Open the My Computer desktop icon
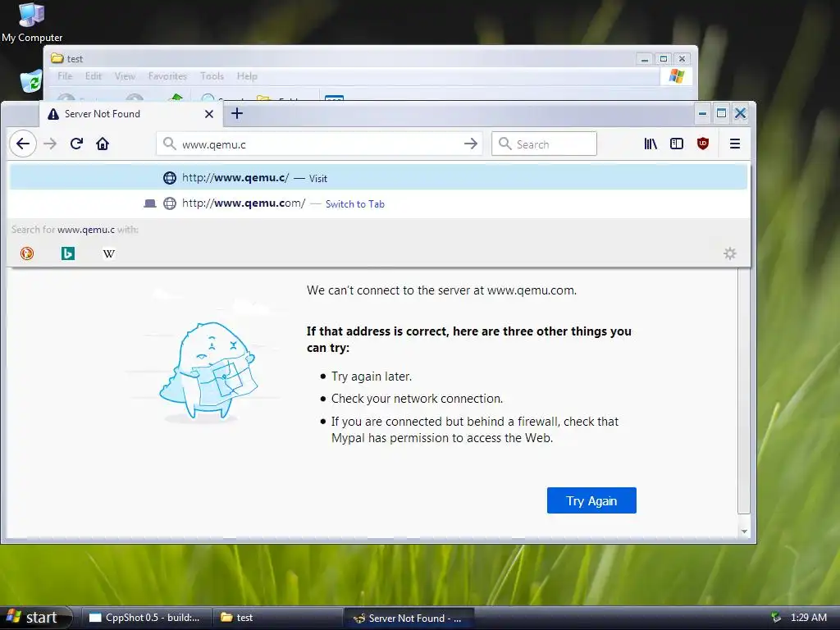Screen dimensions: 840x630 pyautogui.click(x=32, y=22)
